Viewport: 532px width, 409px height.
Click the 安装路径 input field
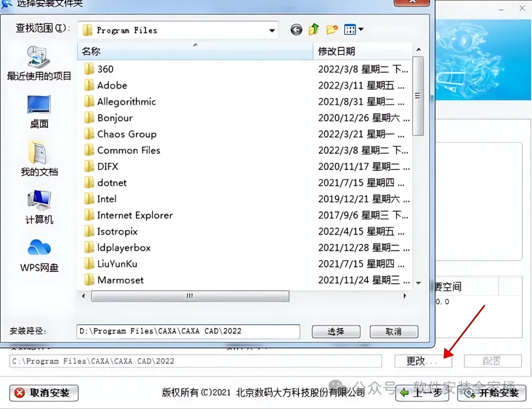click(x=188, y=331)
